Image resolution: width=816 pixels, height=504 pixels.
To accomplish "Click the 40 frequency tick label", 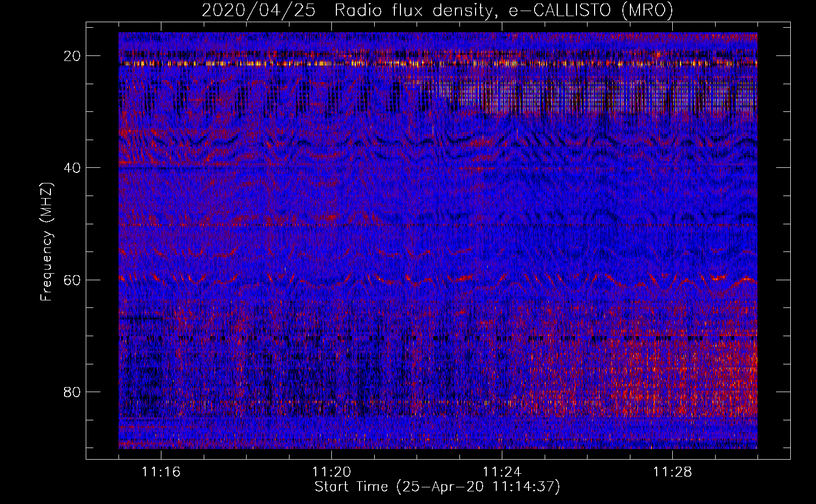I will click(x=73, y=168).
